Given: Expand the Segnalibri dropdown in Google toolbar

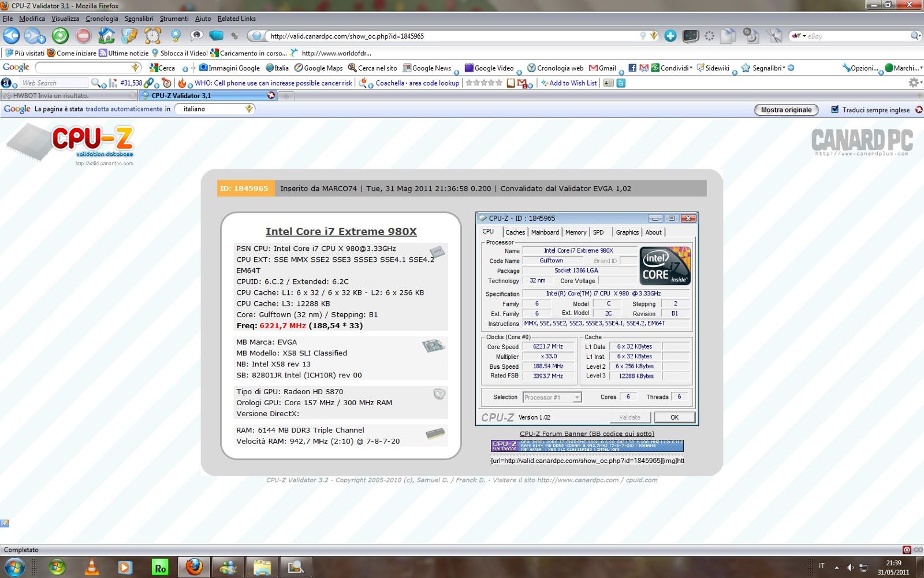Looking at the screenshot, I should pos(784,68).
